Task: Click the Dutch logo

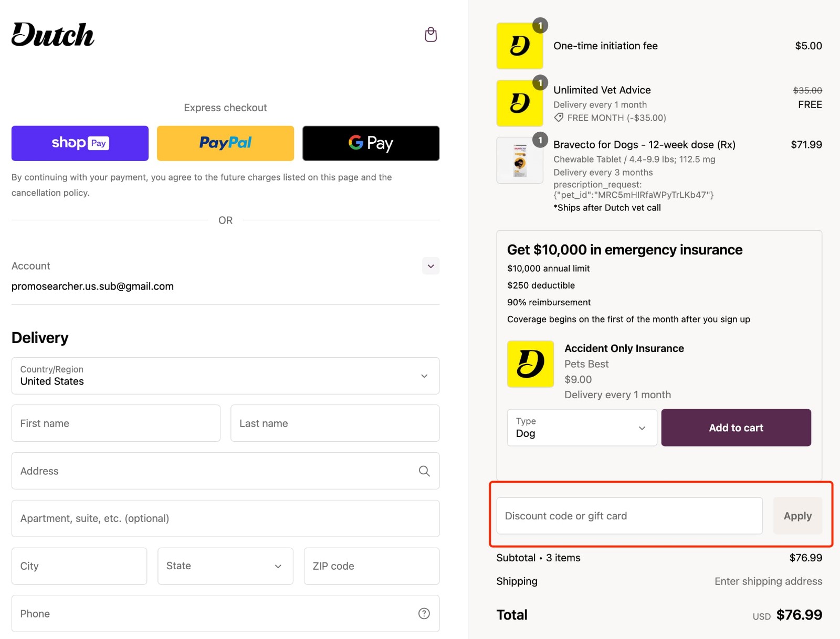Action: [52, 35]
